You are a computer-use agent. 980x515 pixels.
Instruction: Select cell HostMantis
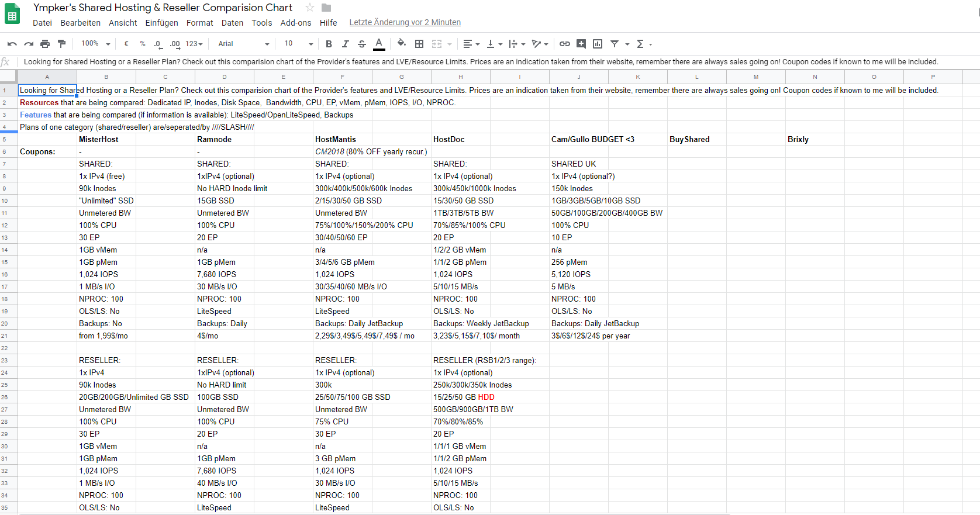343,139
